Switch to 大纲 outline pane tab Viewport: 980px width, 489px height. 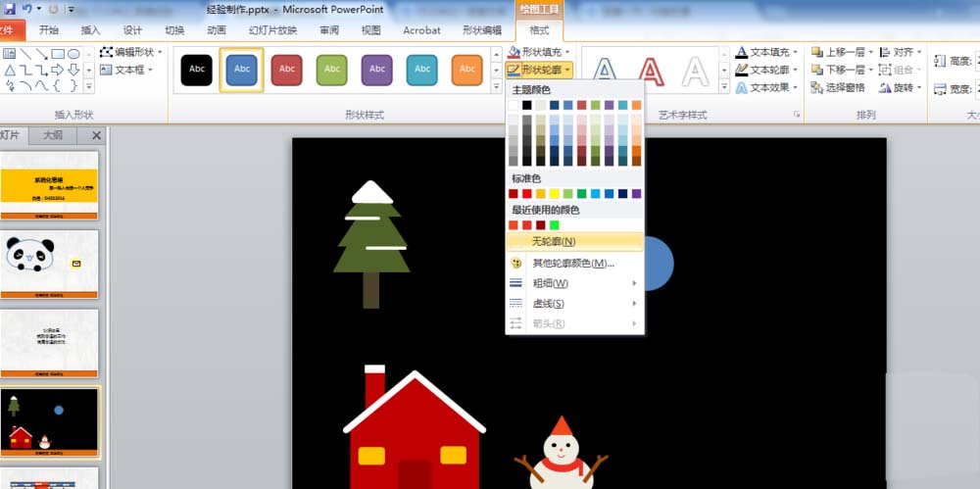coord(53,135)
